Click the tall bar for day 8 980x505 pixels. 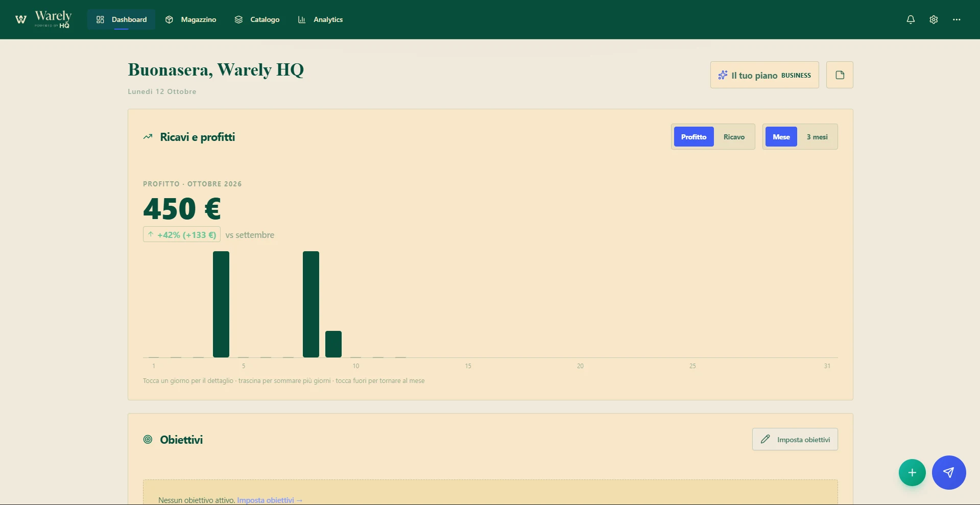(311, 304)
